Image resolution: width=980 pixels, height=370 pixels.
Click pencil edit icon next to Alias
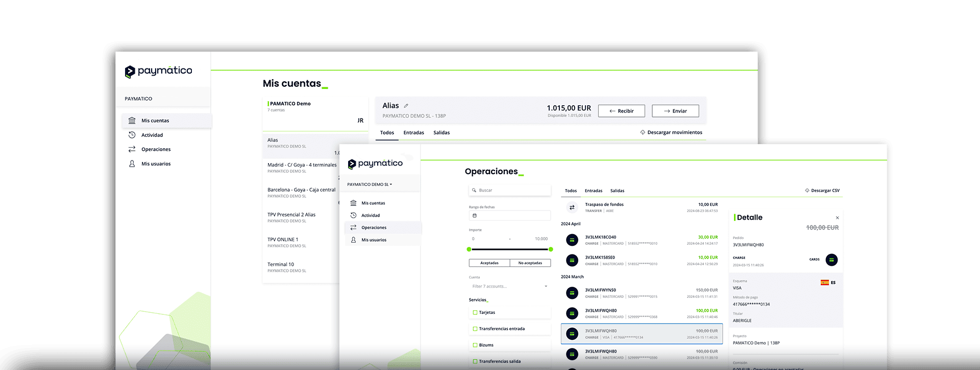[406, 106]
